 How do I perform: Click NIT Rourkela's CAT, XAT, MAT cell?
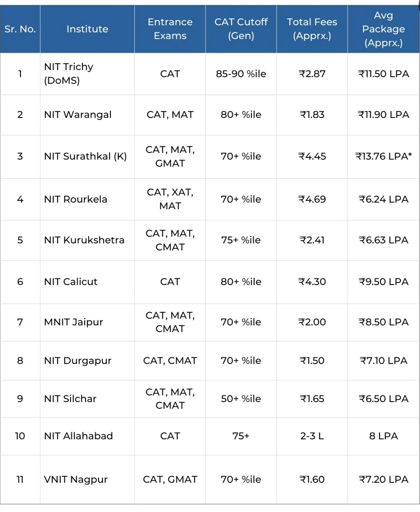[x=170, y=199]
